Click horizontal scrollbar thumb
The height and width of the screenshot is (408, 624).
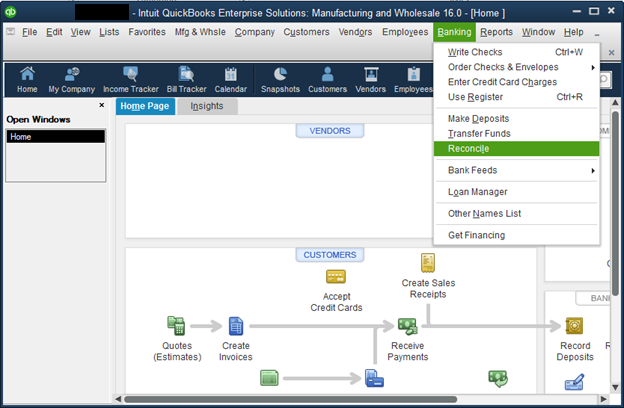291,399
